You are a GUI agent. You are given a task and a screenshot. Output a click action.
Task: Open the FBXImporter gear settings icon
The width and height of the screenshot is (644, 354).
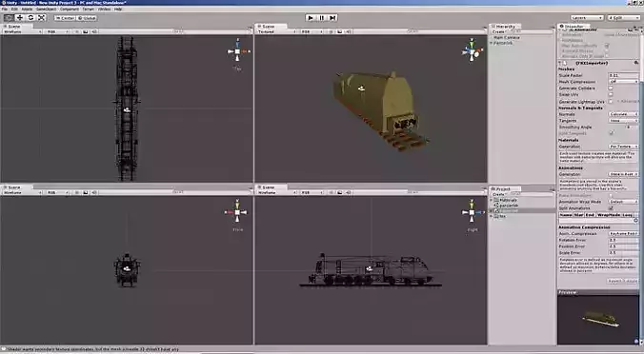(636, 63)
